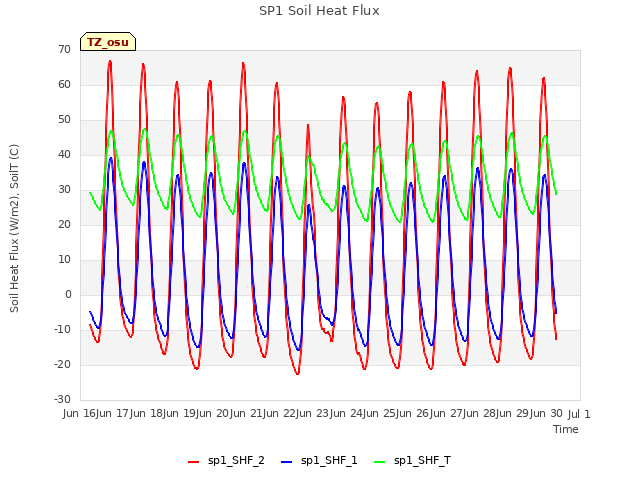Click the chart title SP1 Soil Heat Flux

[319, 11]
